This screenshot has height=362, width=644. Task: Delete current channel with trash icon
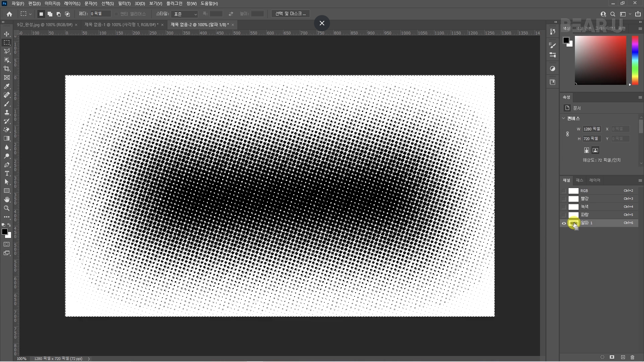(633, 357)
